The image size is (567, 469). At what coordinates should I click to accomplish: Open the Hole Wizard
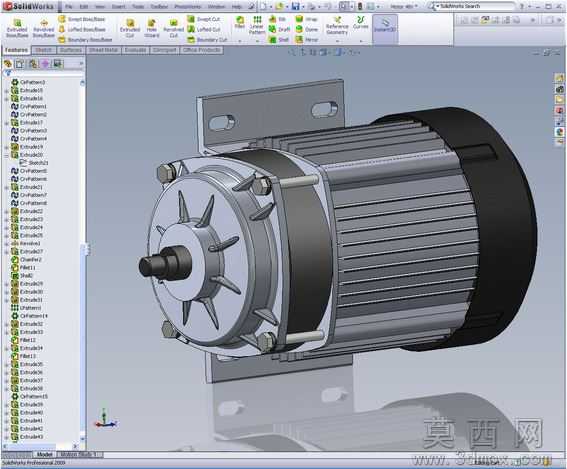[152, 28]
